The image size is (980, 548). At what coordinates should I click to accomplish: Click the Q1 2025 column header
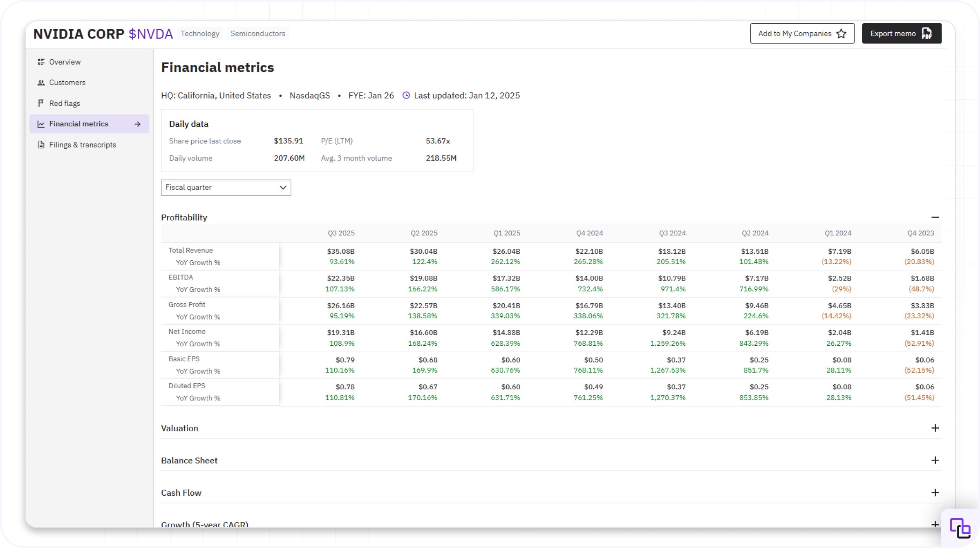tap(506, 233)
